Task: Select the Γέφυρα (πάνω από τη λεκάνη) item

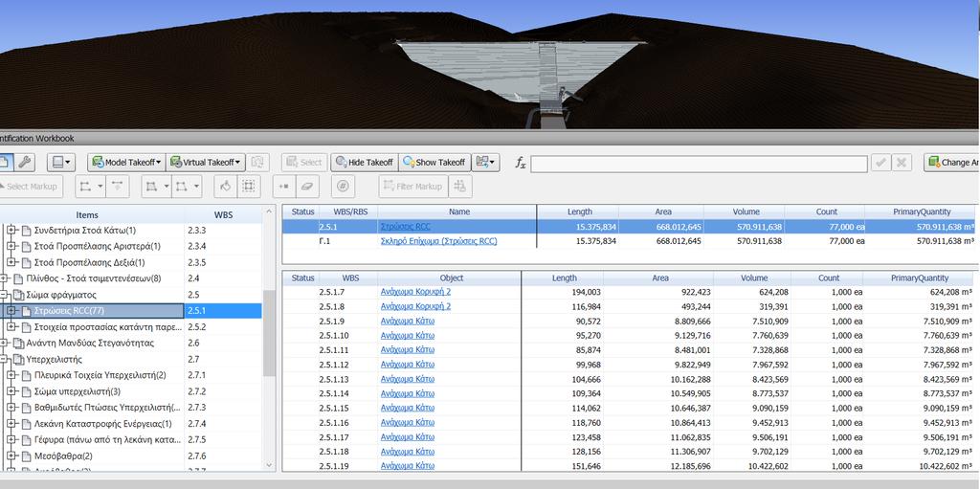Action: click(x=107, y=439)
